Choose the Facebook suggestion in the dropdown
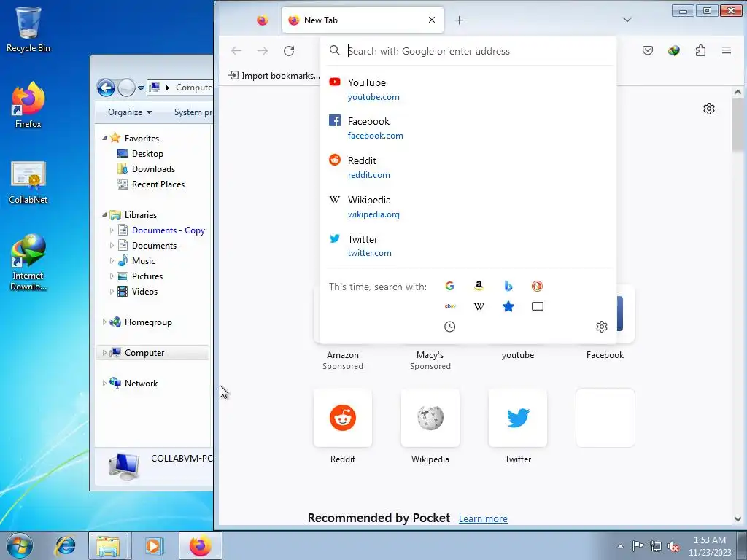 [x=468, y=128]
